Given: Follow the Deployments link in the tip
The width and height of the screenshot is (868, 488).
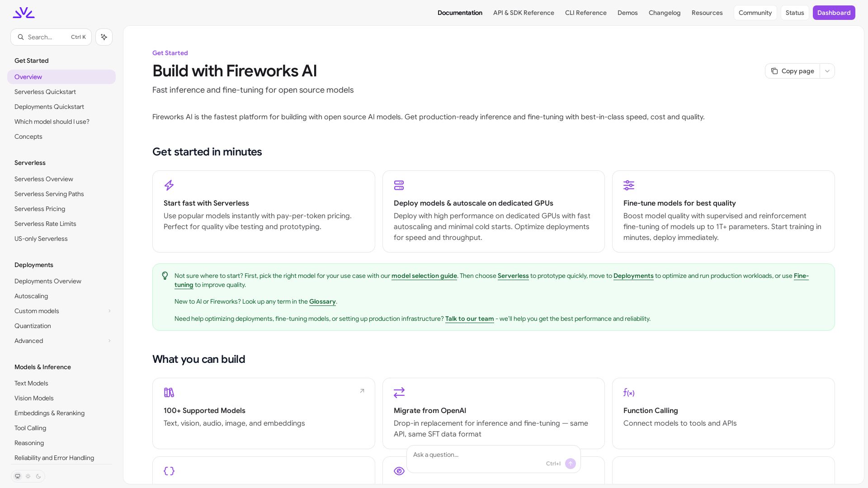Looking at the screenshot, I should 633,276.
